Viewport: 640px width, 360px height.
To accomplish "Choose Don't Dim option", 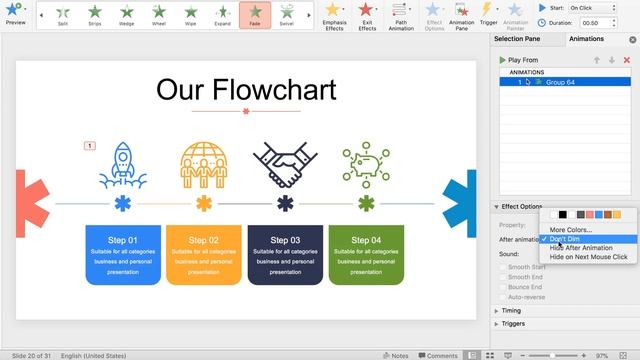I will (588, 239).
